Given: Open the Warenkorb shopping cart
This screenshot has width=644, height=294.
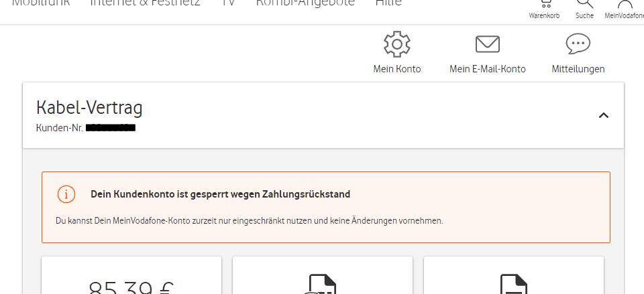Looking at the screenshot, I should tap(546, 4).
